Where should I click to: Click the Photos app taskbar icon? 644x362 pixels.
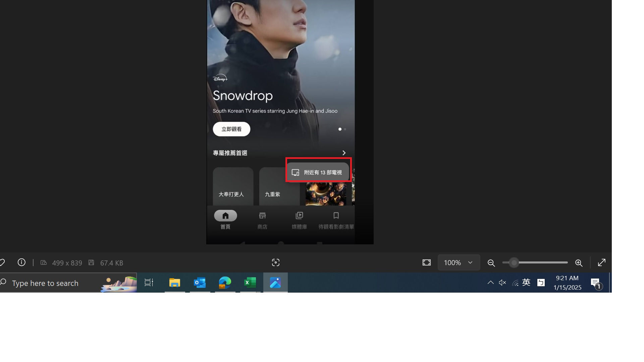pyautogui.click(x=275, y=283)
